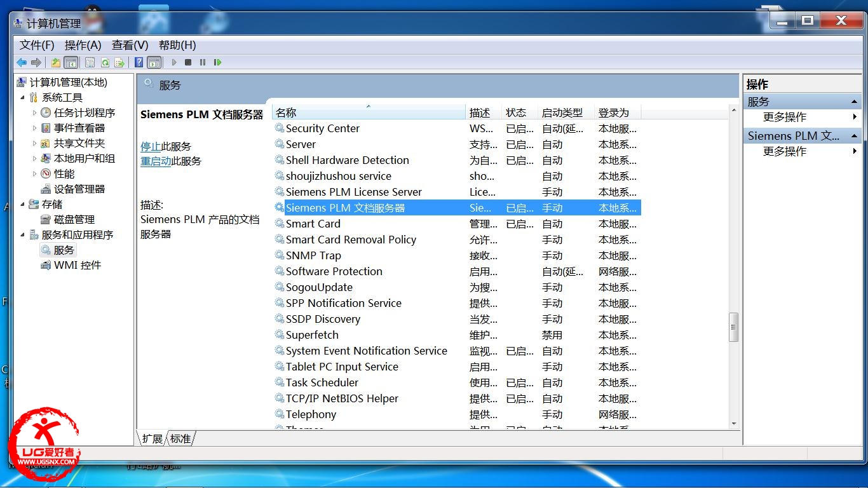Sort by the 状态 column header
868x488 pixels.
pos(520,112)
